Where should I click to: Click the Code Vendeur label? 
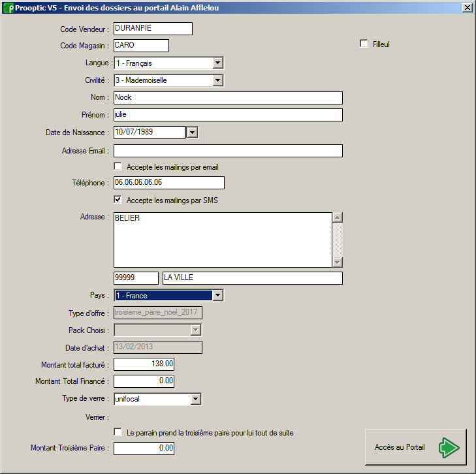coord(84,29)
